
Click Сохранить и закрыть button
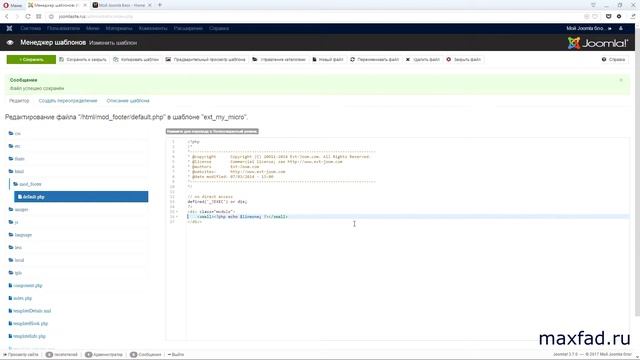coord(83,60)
